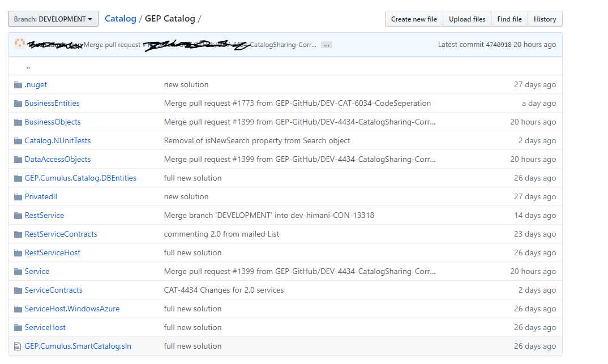Screen dimensions: 608x364
Task: Click the Create new file button
Action: [x=414, y=19]
